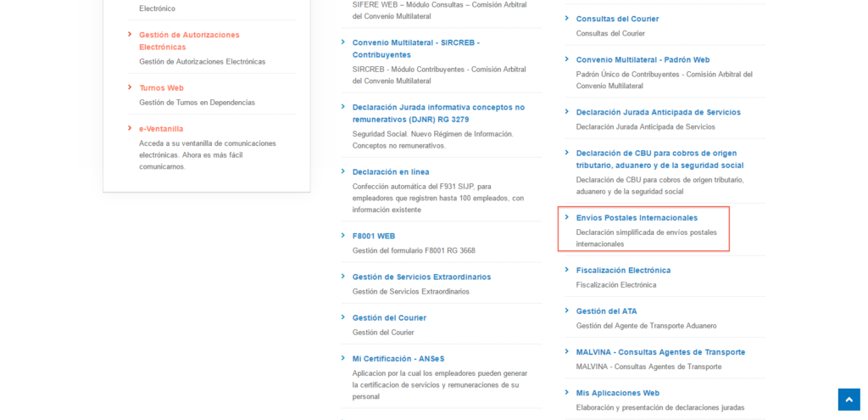Click chevron beside Declaración Jurada Anticipada de Servicios
The height and width of the screenshot is (420, 868).
(x=567, y=111)
